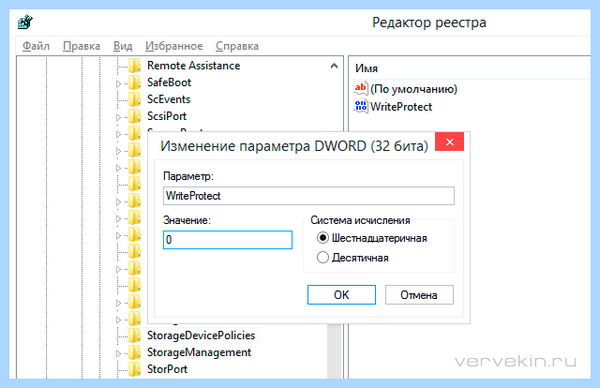Select the Шестнадцатеричная radio button
This screenshot has height=388, width=600.
[x=323, y=238]
